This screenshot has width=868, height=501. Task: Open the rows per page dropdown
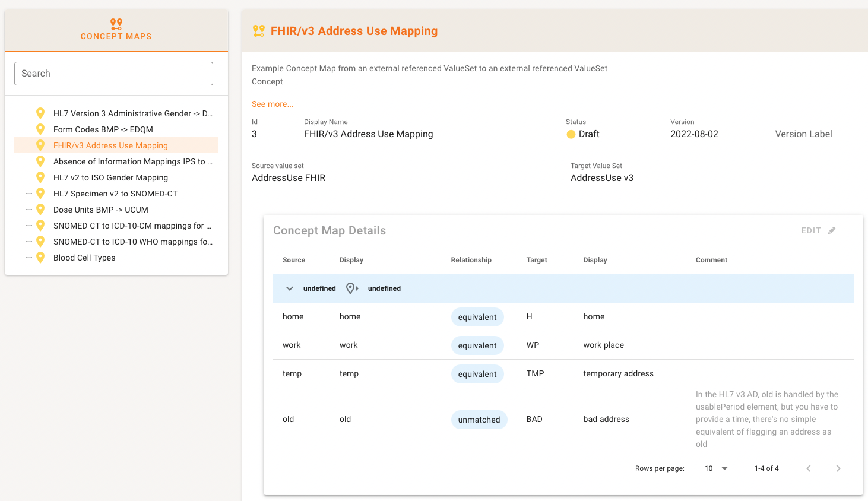[717, 468]
